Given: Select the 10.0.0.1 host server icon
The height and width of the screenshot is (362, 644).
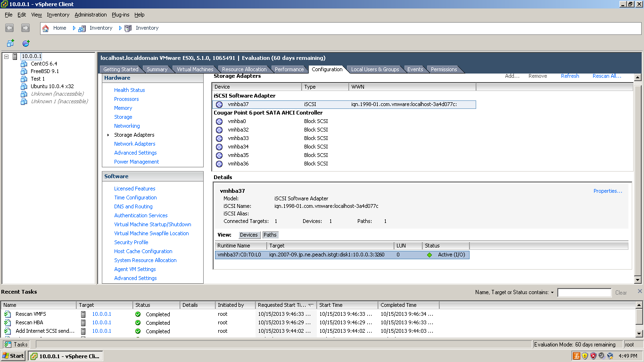Looking at the screenshot, I should (15, 56).
